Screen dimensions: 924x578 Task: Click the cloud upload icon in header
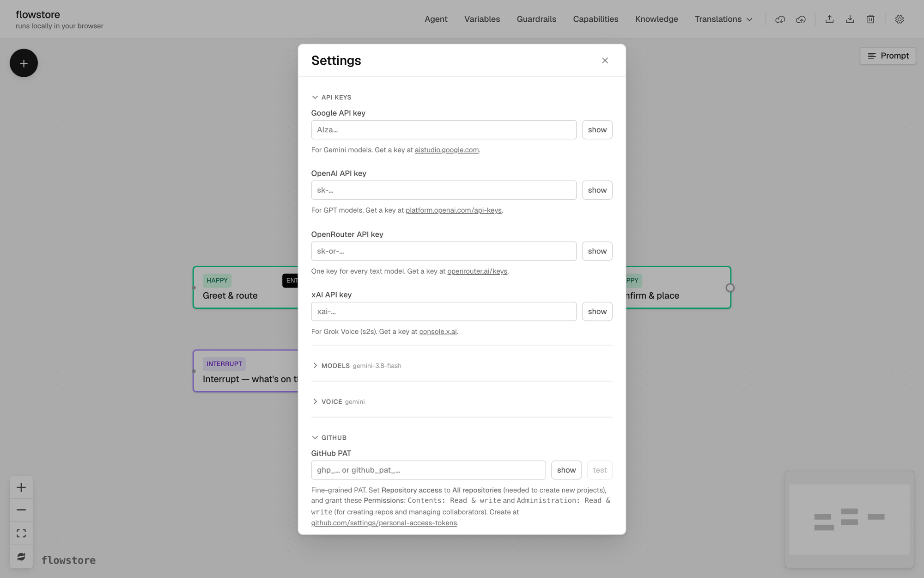click(801, 19)
